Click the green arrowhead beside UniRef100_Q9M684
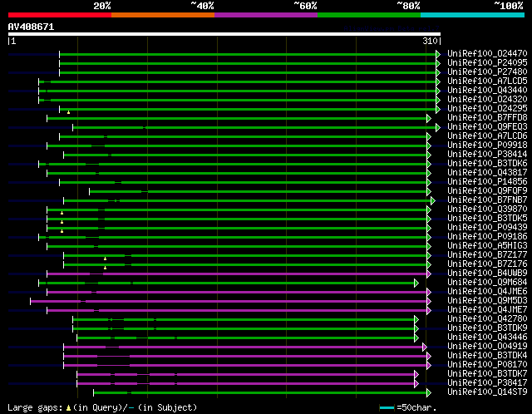 [416, 283]
